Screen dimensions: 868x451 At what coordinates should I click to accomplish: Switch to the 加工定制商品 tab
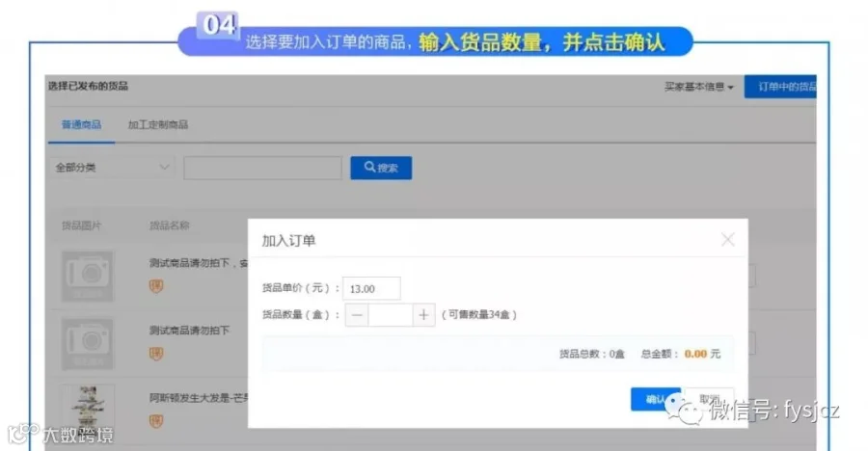[x=158, y=124]
